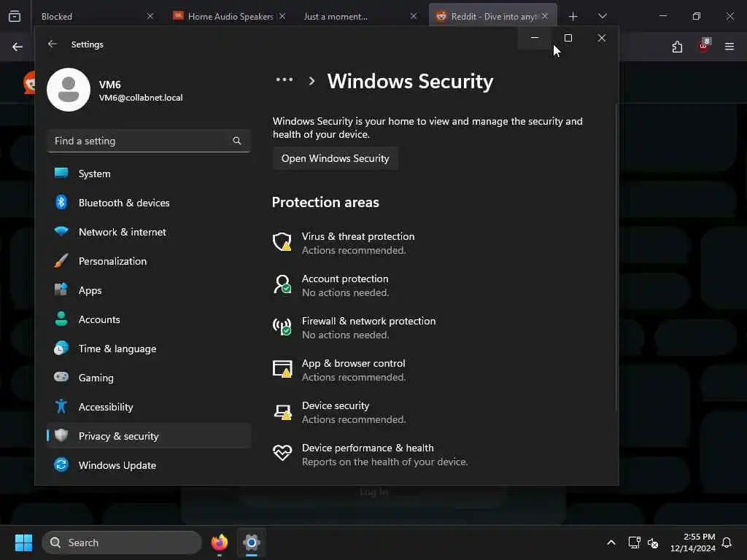Click the Account protection person icon
The height and width of the screenshot is (560, 747).
pos(282,284)
